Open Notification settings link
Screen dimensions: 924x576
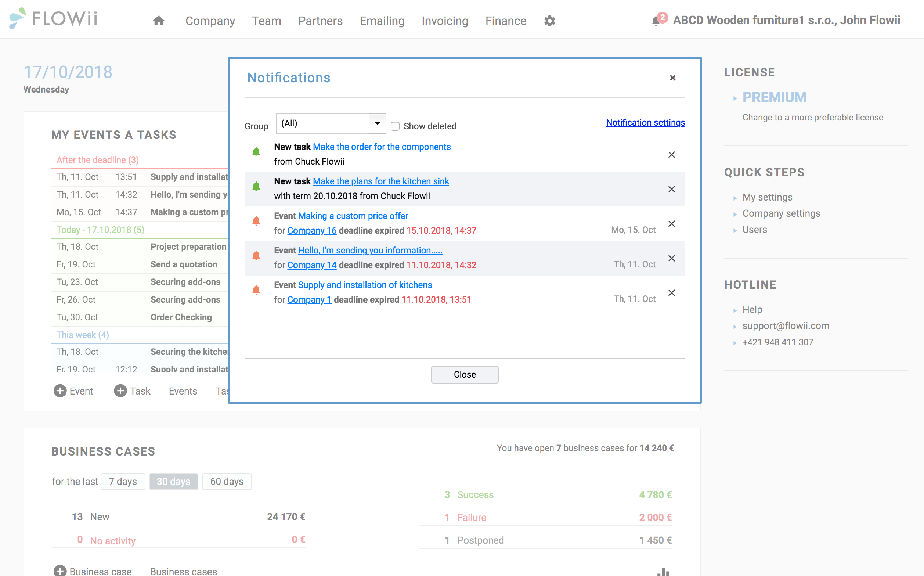tap(646, 123)
